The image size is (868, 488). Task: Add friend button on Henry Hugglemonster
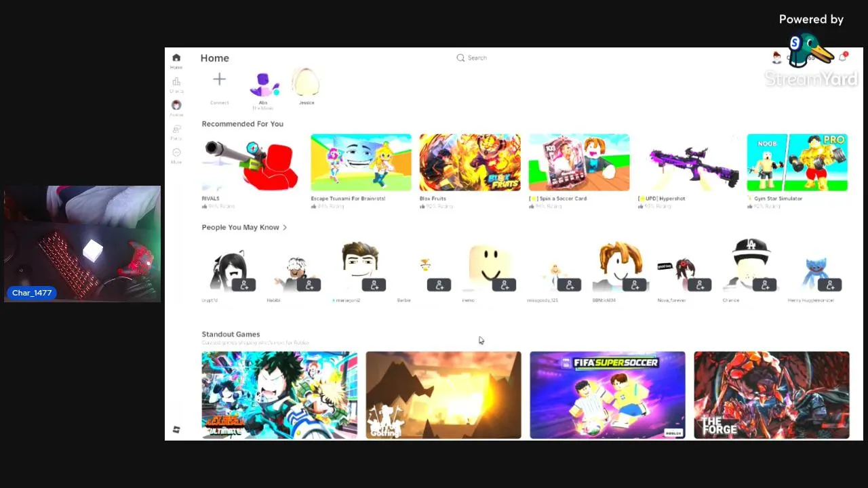[830, 285]
